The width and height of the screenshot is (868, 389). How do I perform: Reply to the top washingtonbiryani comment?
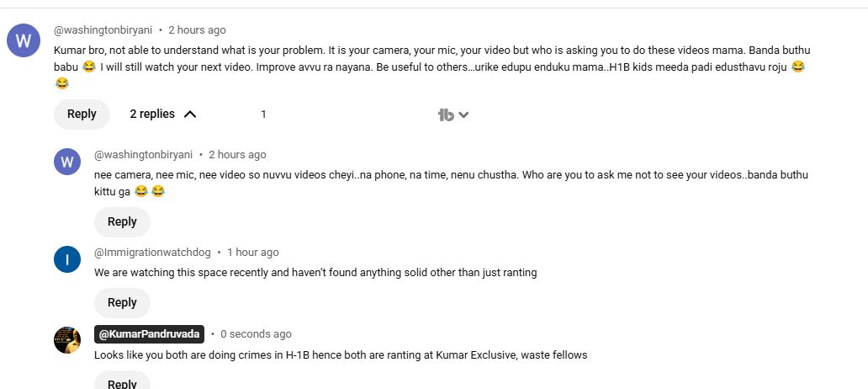coord(82,115)
